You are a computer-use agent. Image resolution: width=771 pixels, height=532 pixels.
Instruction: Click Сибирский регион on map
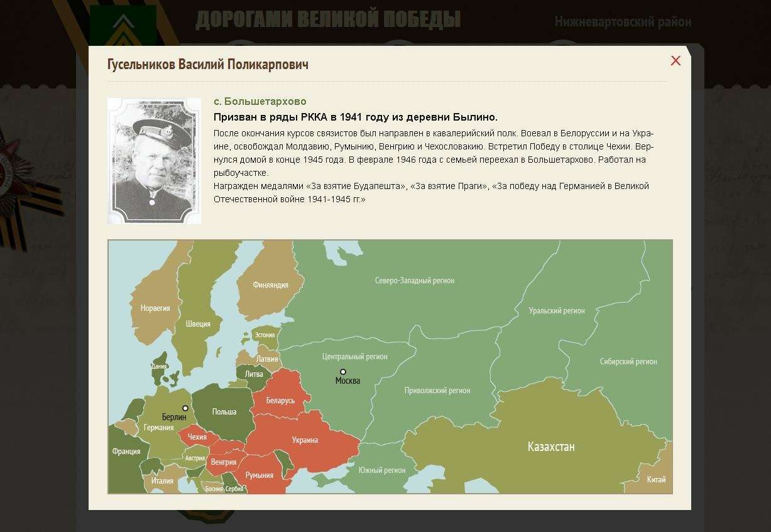coord(628,361)
